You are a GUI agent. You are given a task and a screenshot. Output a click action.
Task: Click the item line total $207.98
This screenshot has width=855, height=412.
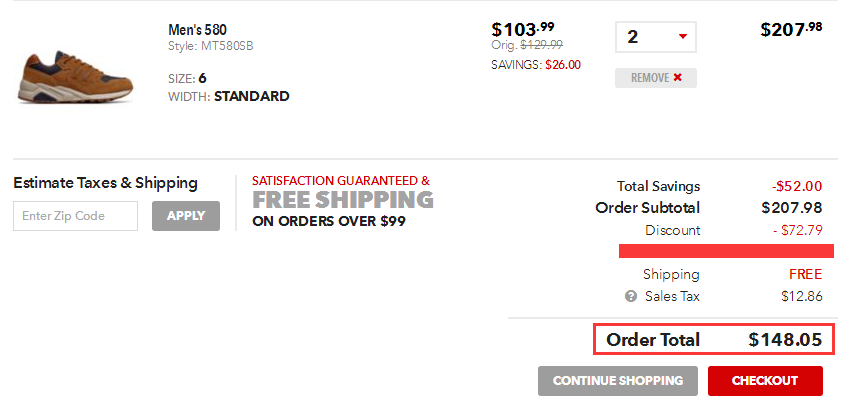[791, 30]
